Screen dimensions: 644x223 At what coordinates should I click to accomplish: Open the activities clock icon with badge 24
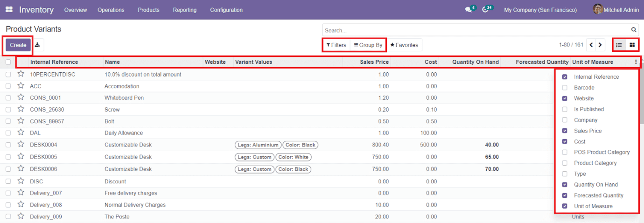(486, 10)
